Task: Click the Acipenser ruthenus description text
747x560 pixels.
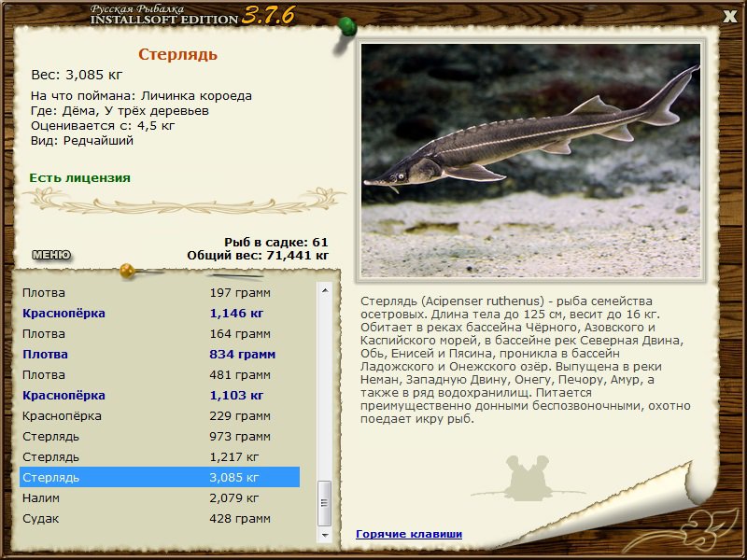Action: 526,360
